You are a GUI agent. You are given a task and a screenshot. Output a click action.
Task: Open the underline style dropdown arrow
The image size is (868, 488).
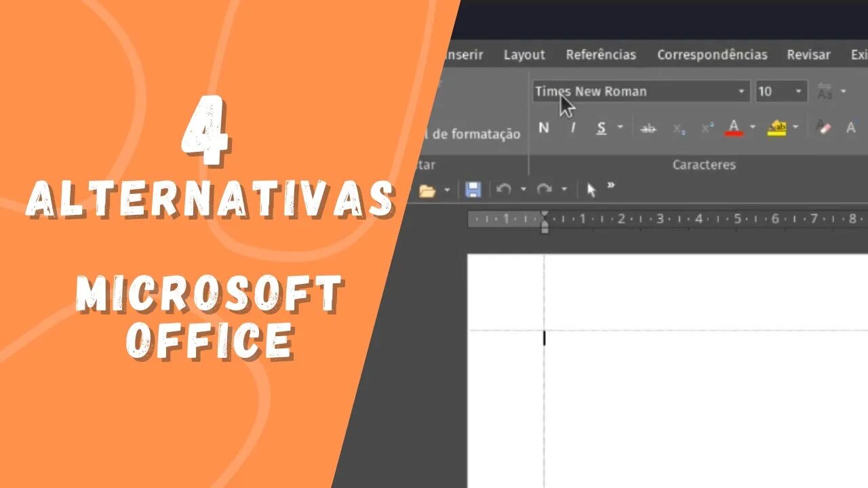click(620, 127)
